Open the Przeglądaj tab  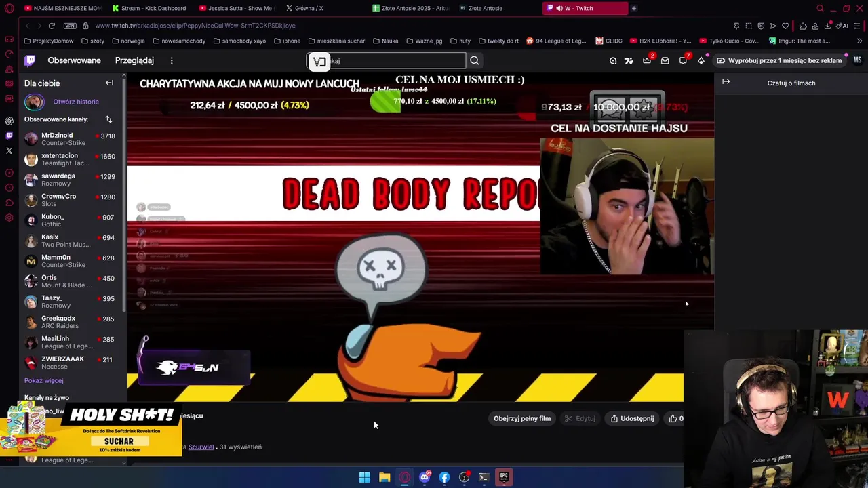pos(134,60)
